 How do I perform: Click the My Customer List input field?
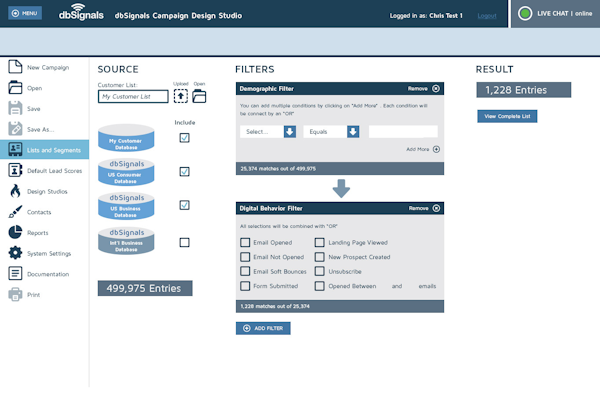click(x=133, y=96)
